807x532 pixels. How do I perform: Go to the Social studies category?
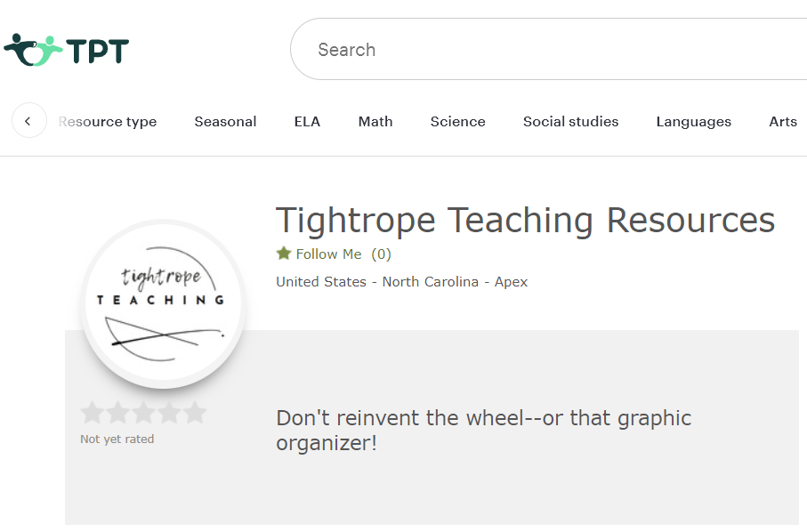[570, 122]
